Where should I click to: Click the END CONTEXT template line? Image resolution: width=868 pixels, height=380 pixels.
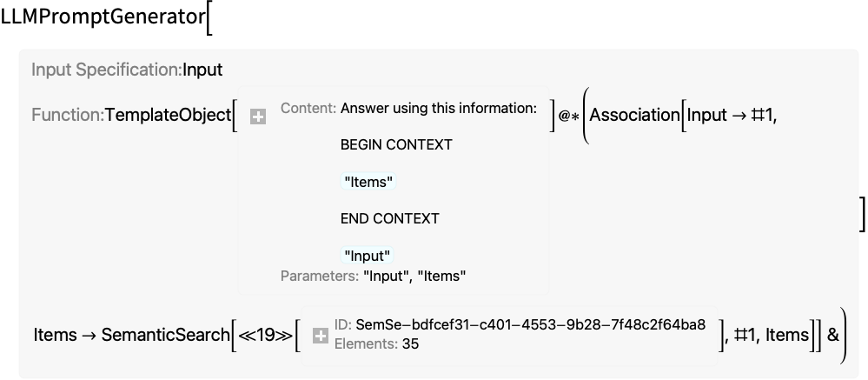[390, 218]
